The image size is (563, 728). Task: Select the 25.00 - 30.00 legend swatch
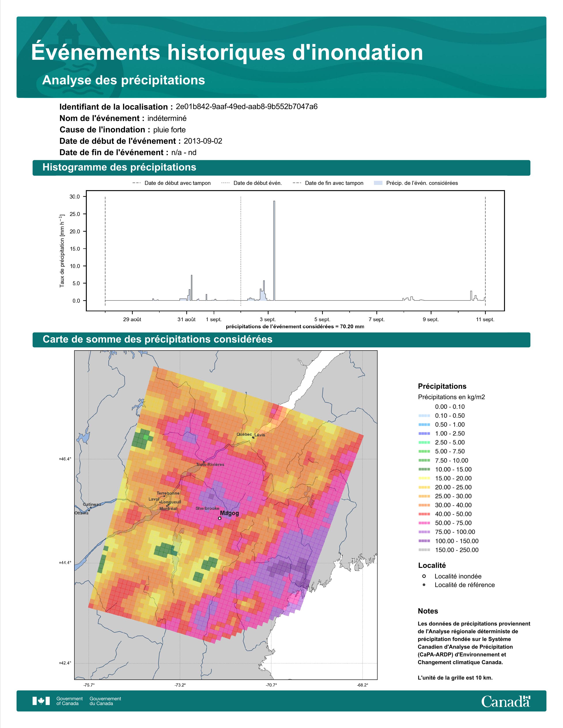[x=424, y=496]
